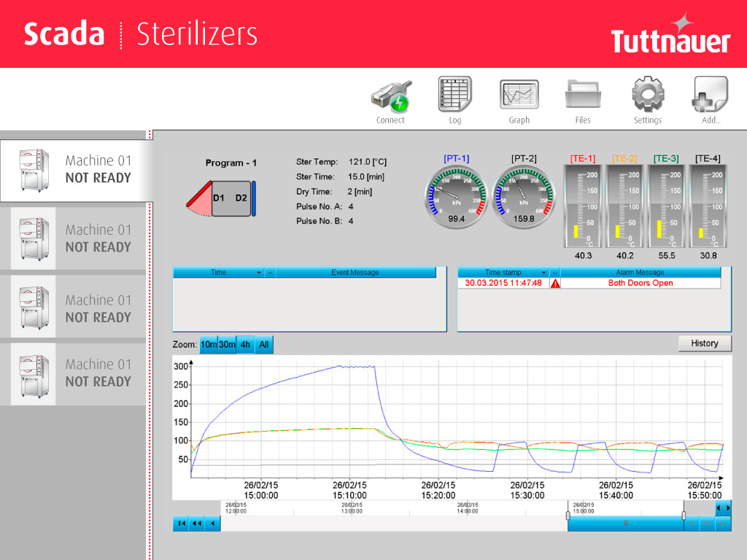
Task: Open the Time column dropdown arrow in event table
Action: tap(259, 273)
